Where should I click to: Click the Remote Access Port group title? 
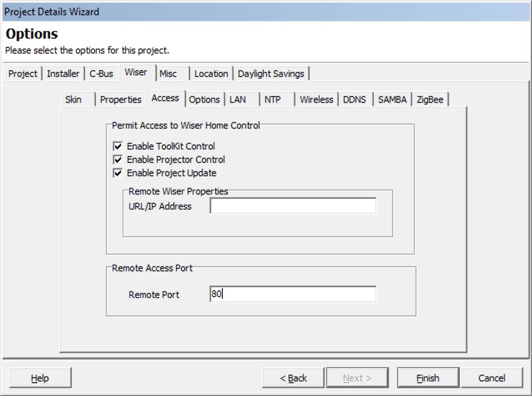152,268
